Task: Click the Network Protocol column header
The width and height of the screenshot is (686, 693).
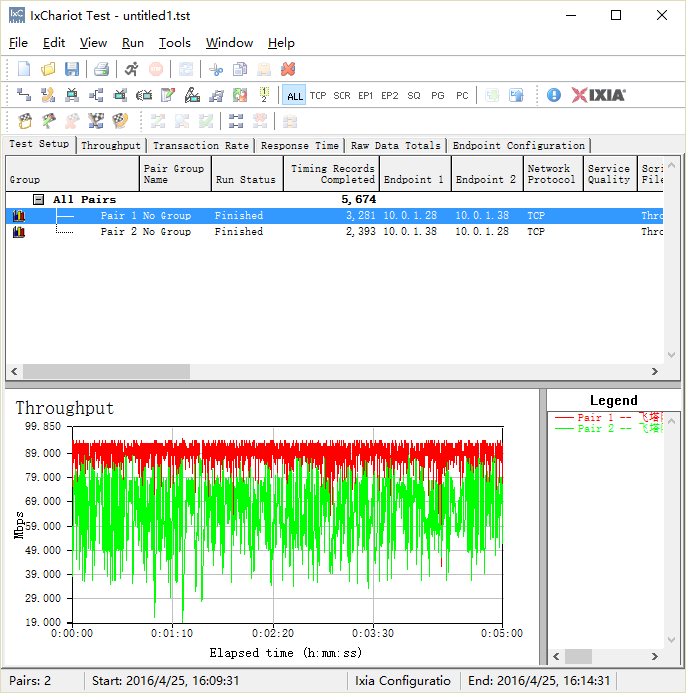Action: [553, 174]
